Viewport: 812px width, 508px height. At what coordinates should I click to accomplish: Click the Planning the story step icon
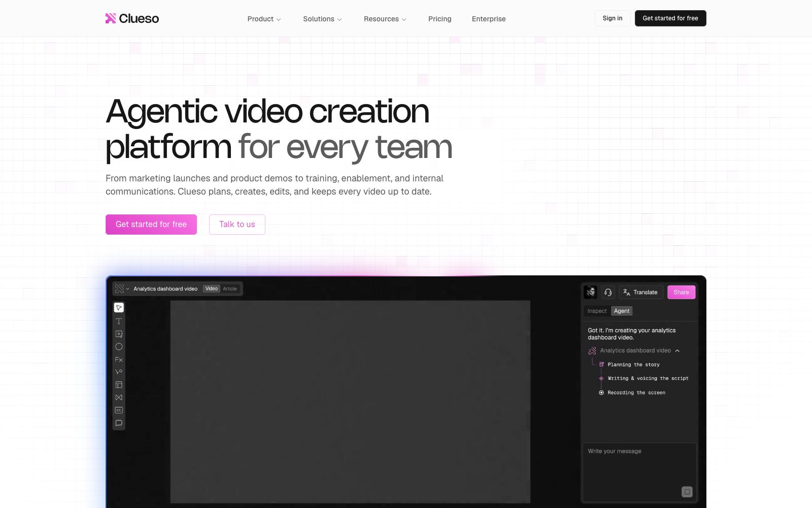click(601, 365)
